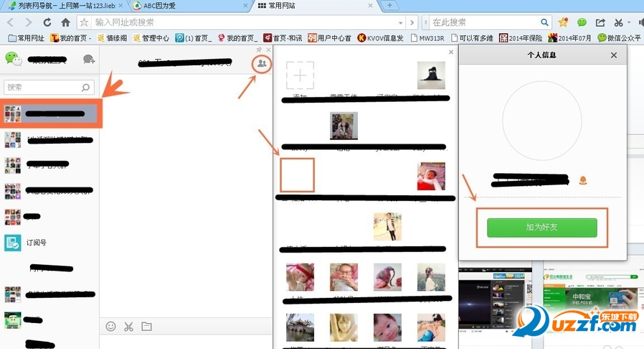
Task: Open the send file folder icon
Action: (x=146, y=326)
